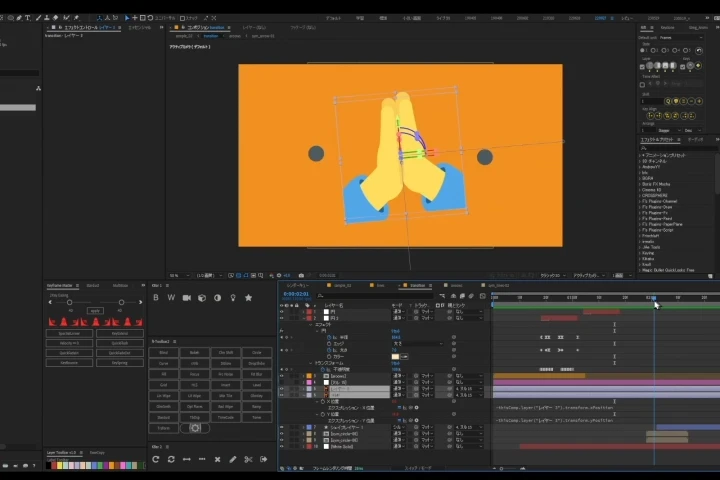Click the motion blur icon above the timeline
The image size is (720, 480).
click(471, 296)
